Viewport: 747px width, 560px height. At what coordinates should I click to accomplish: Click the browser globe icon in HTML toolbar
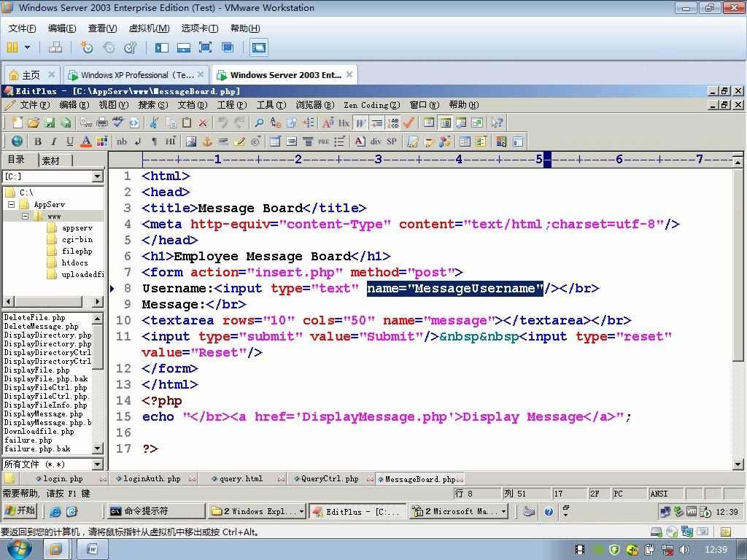point(18,141)
